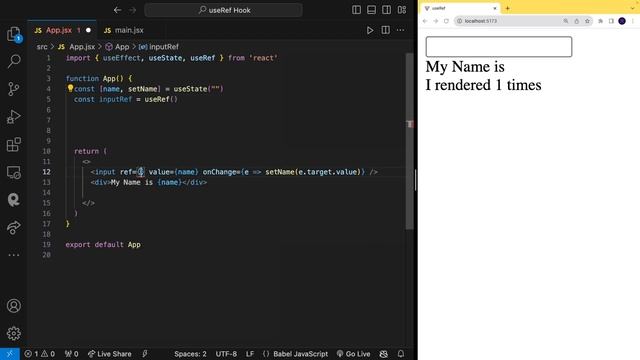
Task: Open Source Control view
Action: coord(14,89)
